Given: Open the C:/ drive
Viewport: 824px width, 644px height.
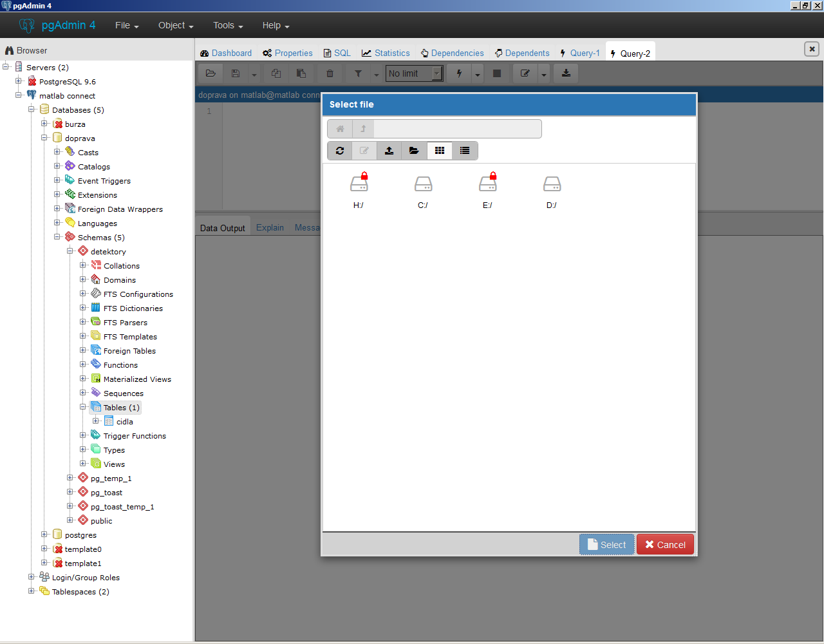Looking at the screenshot, I should pos(423,192).
